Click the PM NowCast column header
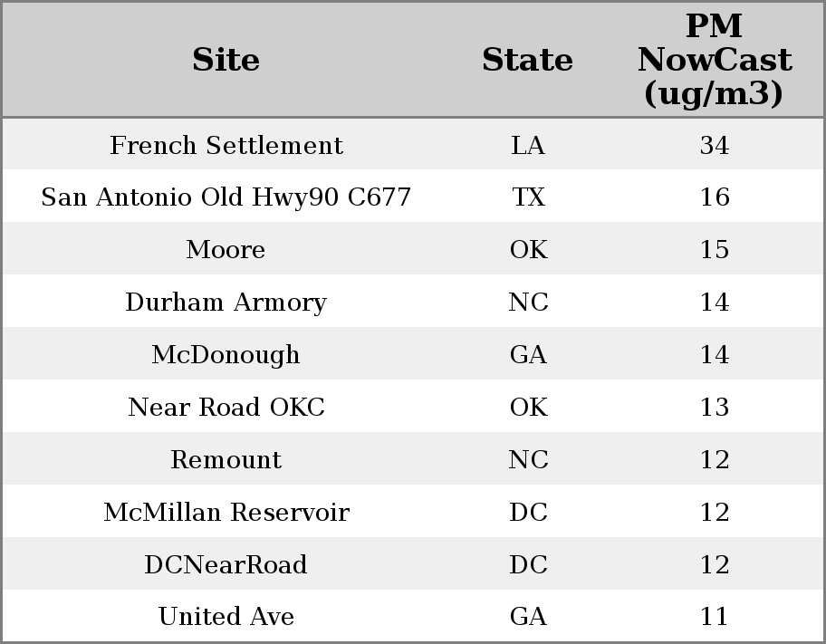826x644 pixels. 714,60
